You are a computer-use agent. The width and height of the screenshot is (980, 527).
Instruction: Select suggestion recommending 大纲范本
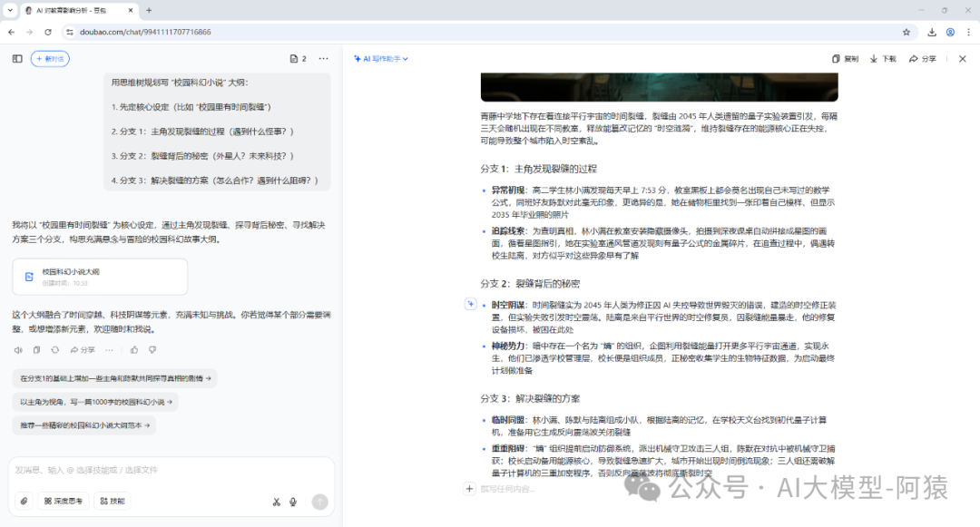click(x=84, y=425)
